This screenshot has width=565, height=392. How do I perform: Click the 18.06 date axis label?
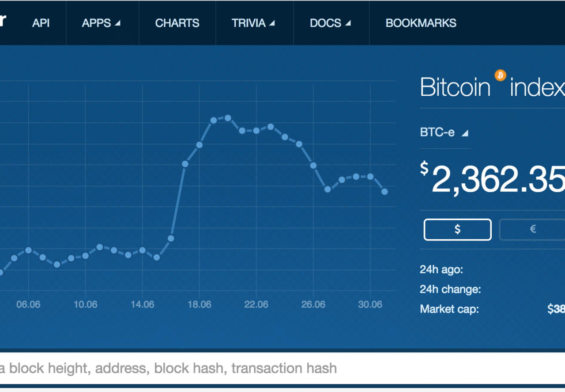[x=200, y=305]
